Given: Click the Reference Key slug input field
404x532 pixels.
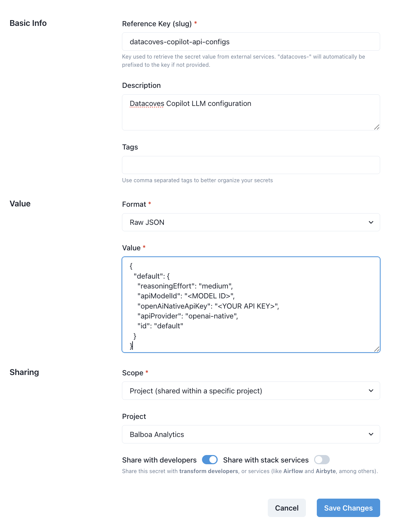Looking at the screenshot, I should [x=251, y=42].
